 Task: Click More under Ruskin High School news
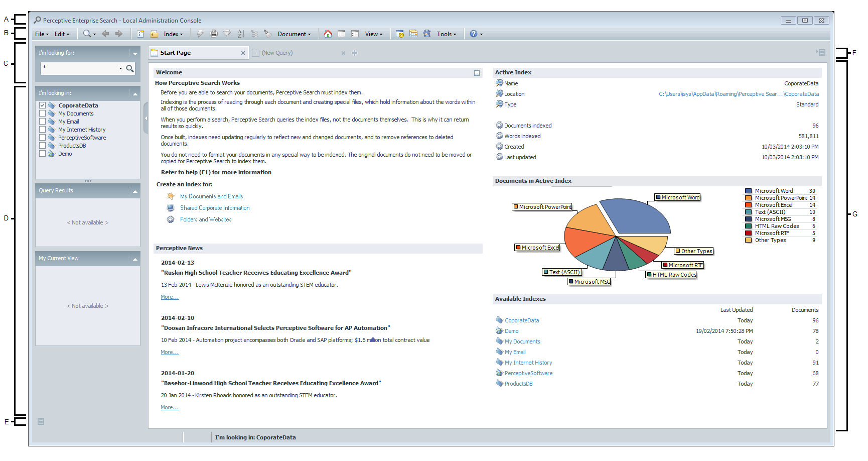(x=170, y=297)
